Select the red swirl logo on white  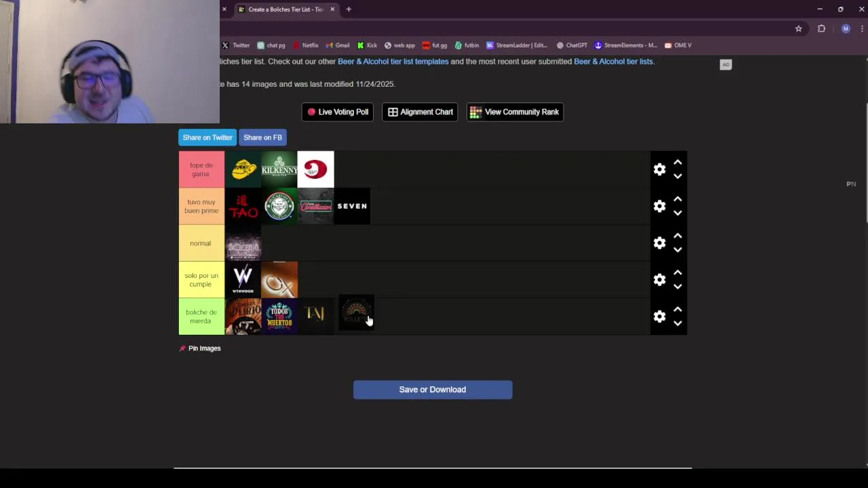(x=315, y=169)
